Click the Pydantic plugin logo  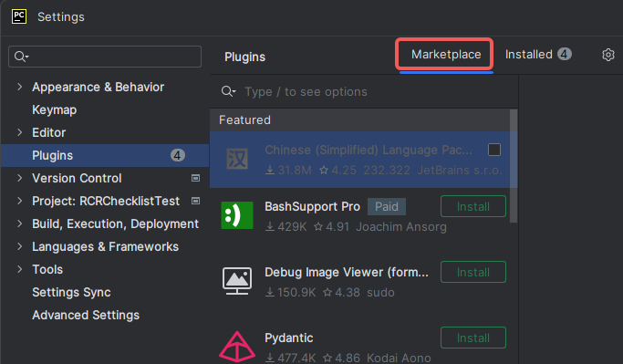237,347
